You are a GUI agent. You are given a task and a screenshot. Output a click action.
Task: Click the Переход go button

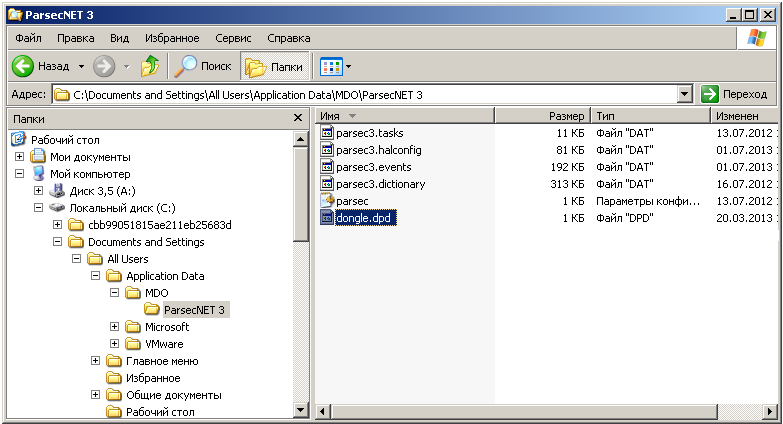coord(734,94)
